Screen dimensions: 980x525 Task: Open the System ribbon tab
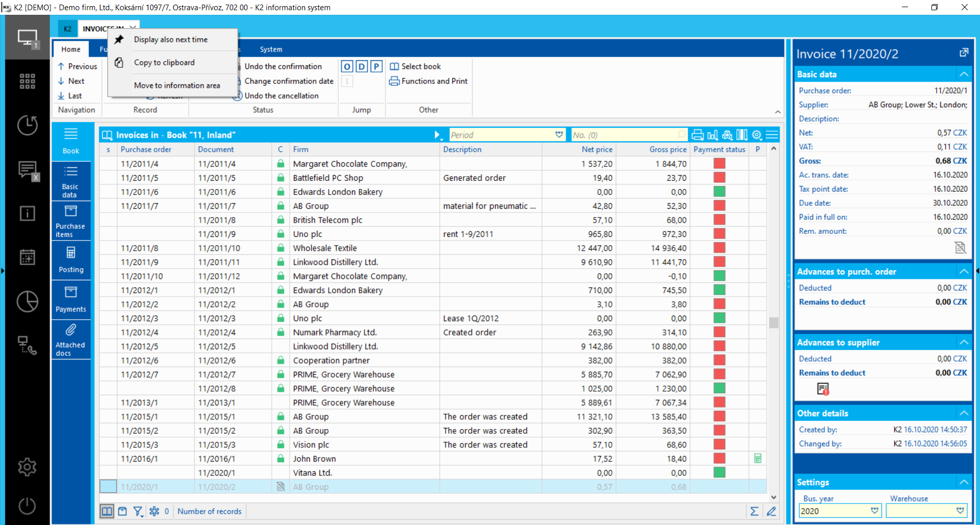point(271,49)
